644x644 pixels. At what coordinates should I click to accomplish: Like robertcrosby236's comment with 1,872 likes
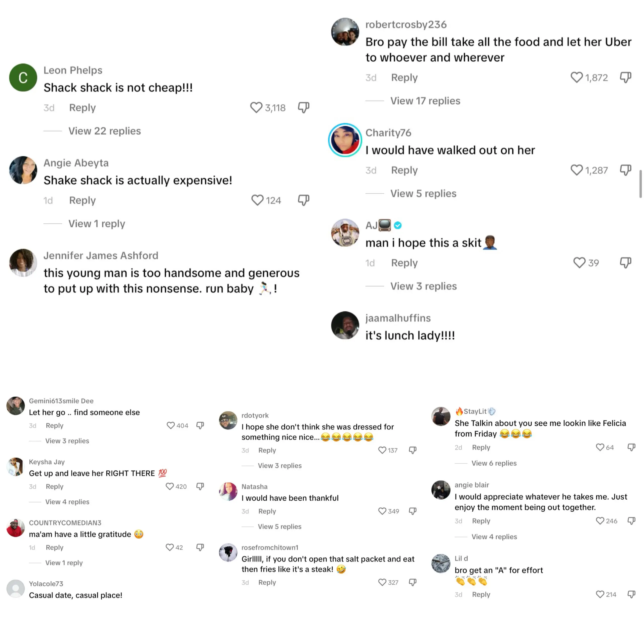coord(576,77)
